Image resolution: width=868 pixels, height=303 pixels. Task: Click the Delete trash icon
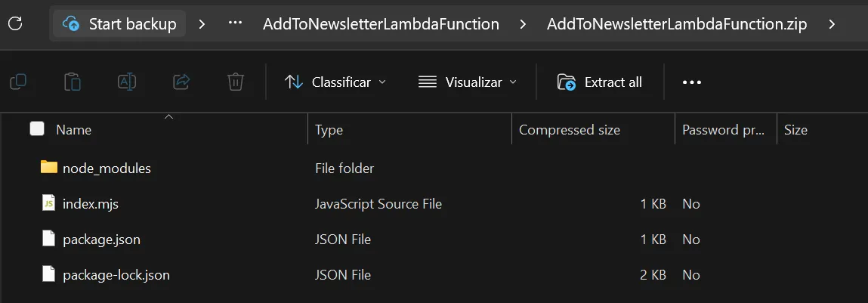click(236, 82)
